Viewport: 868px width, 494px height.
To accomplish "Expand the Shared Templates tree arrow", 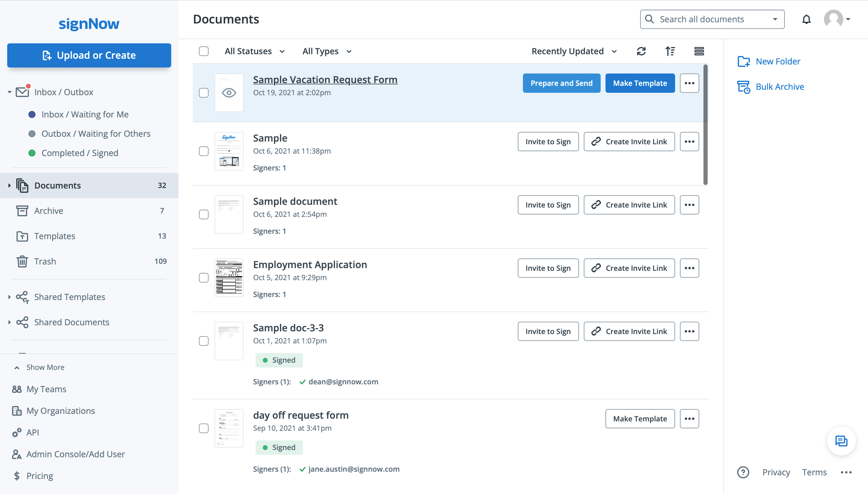I will tap(9, 297).
